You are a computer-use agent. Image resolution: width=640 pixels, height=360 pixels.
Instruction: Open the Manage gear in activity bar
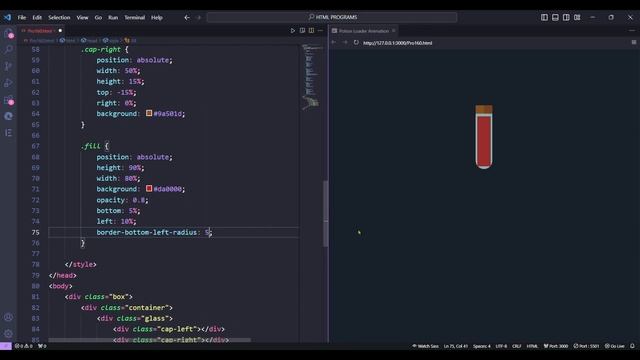tap(8, 333)
